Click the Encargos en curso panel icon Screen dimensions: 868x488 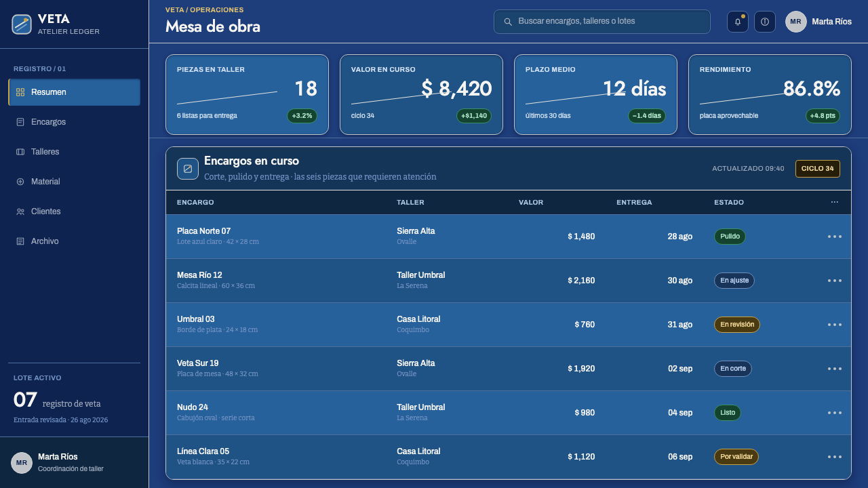[188, 169]
